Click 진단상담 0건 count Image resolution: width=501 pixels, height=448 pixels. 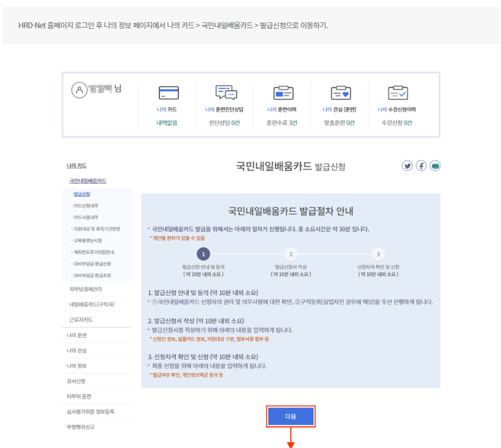coord(224,123)
